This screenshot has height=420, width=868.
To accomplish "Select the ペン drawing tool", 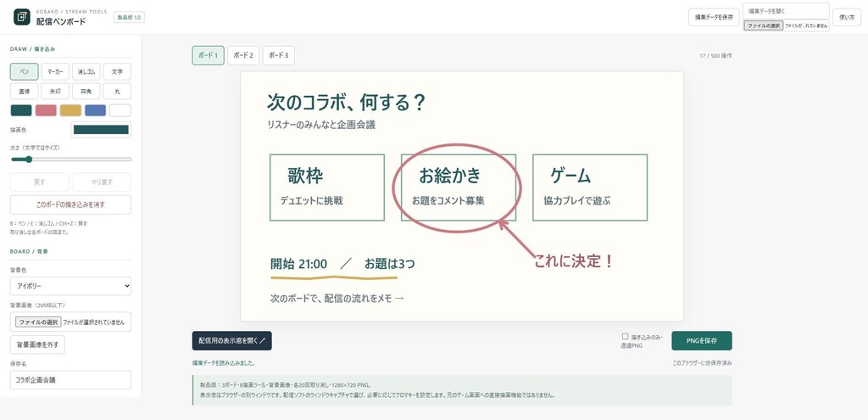I will coord(25,71).
